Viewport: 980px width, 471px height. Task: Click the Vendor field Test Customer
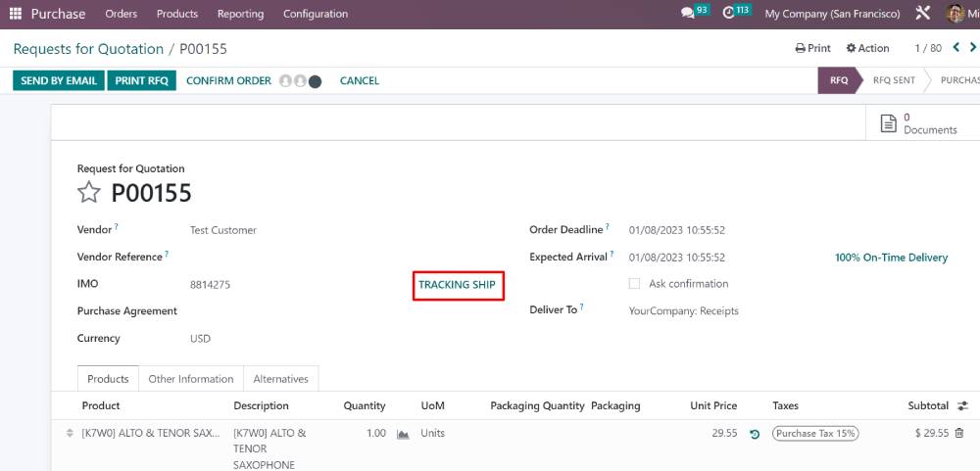click(223, 230)
